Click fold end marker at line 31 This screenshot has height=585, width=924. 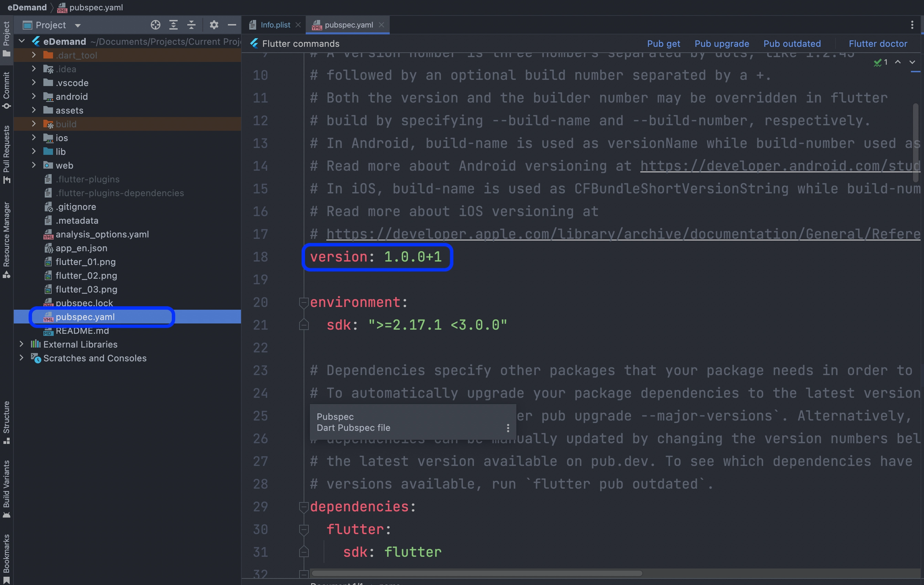[x=304, y=552]
